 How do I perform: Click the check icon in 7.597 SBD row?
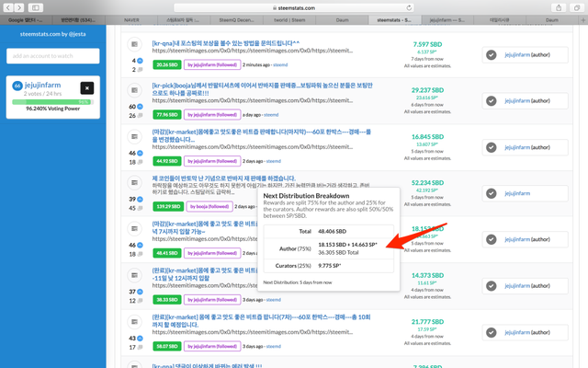click(492, 55)
